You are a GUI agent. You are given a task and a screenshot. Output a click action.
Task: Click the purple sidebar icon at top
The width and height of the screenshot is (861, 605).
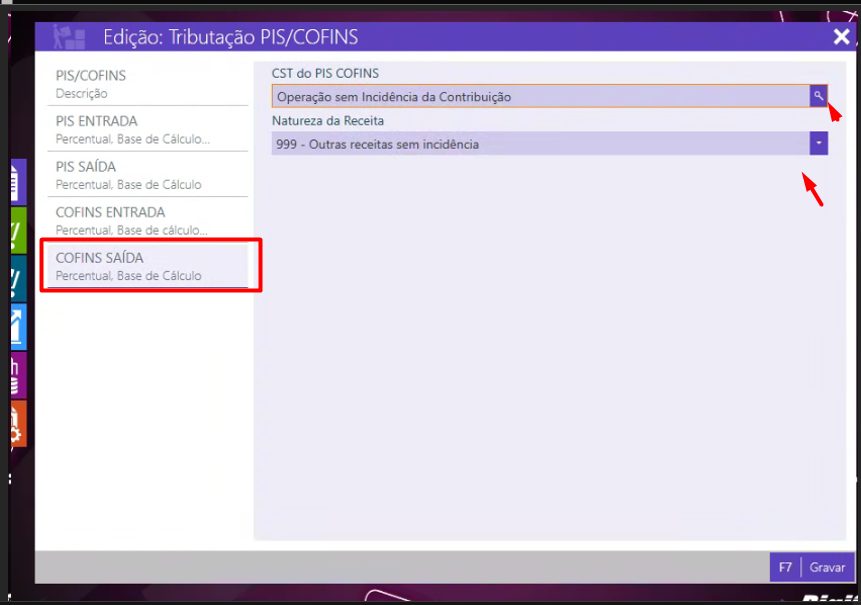click(18, 182)
